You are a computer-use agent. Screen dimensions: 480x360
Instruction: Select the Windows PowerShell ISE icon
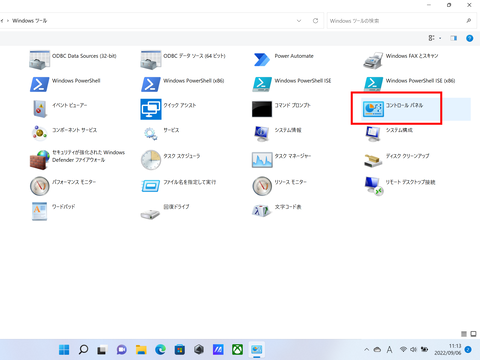262,84
